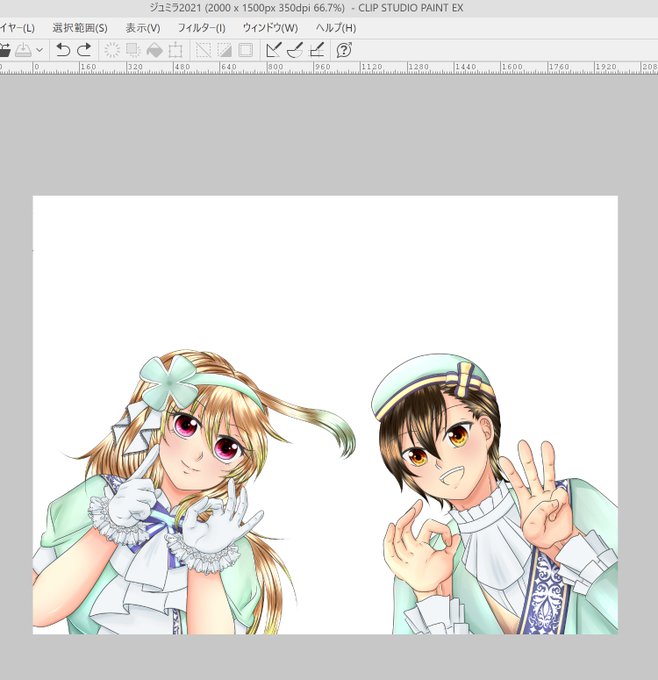Toggle Snap to grid icon
This screenshot has width=658, height=680.
[x=317, y=50]
